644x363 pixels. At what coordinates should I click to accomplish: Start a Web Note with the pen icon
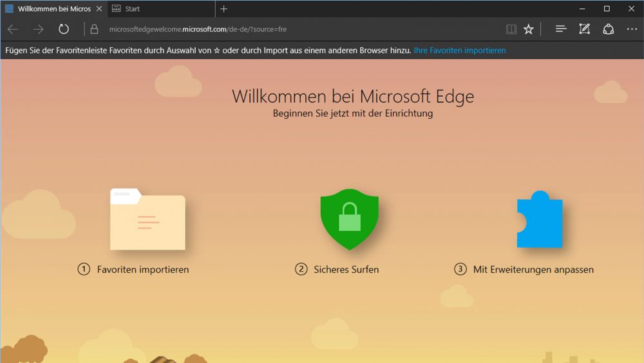pos(584,29)
